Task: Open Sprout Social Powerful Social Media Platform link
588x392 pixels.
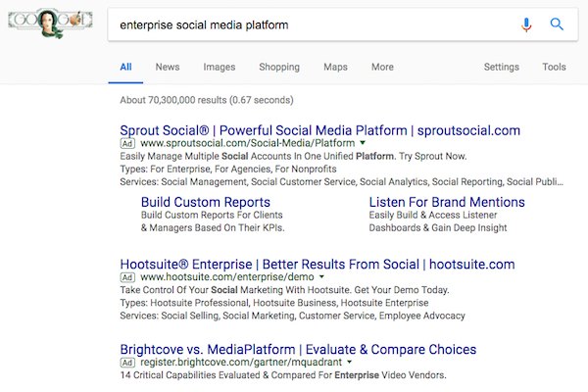Action: (319, 129)
